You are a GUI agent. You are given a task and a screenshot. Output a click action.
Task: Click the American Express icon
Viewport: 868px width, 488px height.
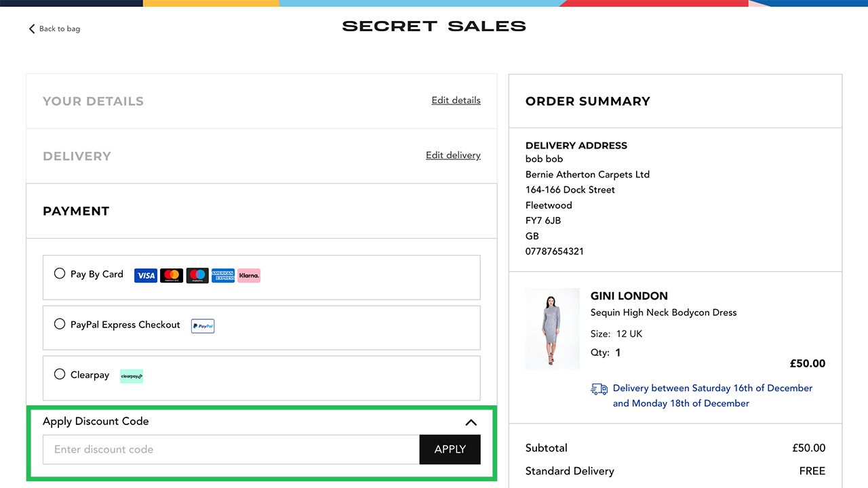pos(223,275)
